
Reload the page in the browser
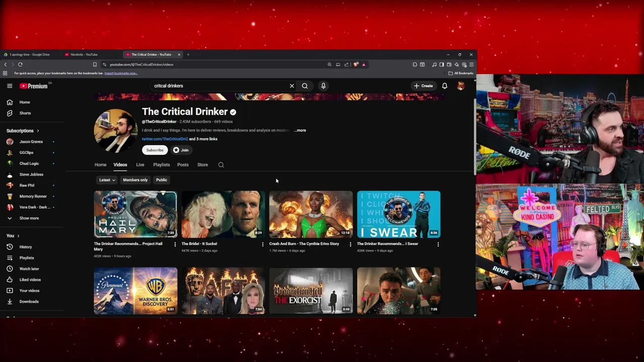click(x=20, y=64)
